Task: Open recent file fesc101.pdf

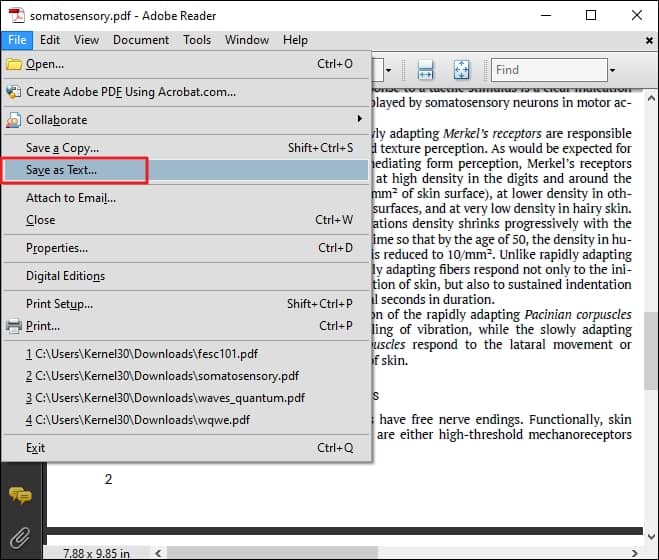Action: [186, 354]
